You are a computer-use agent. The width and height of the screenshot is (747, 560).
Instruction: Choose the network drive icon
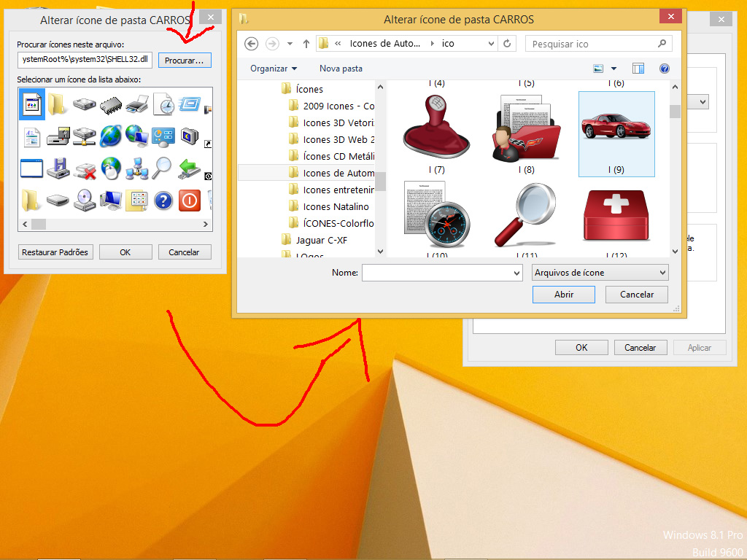point(85,136)
